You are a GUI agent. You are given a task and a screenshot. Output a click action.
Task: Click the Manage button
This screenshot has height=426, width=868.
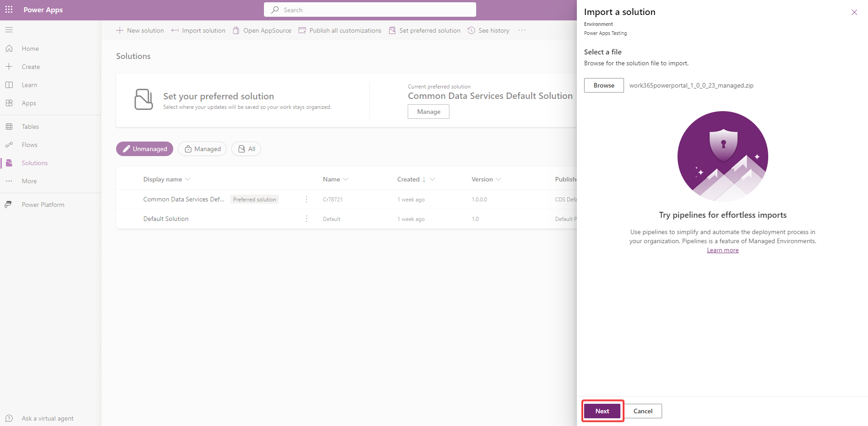click(429, 112)
